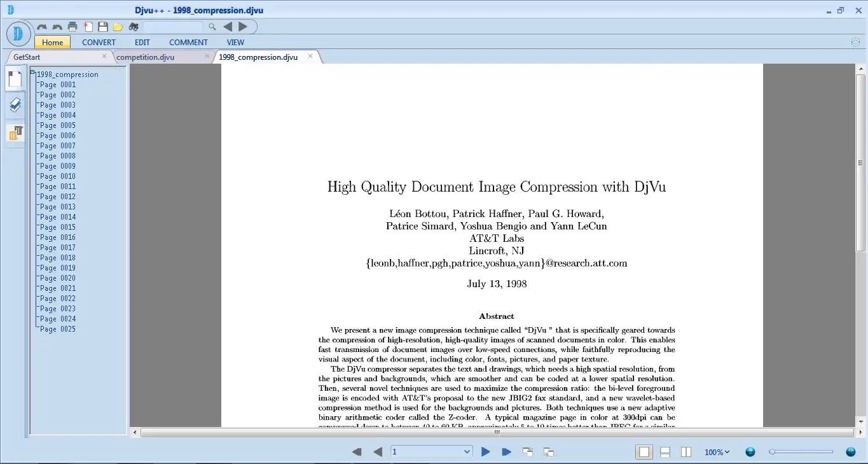Go to last page button
Viewport: 868px width, 464px height.
507,452
